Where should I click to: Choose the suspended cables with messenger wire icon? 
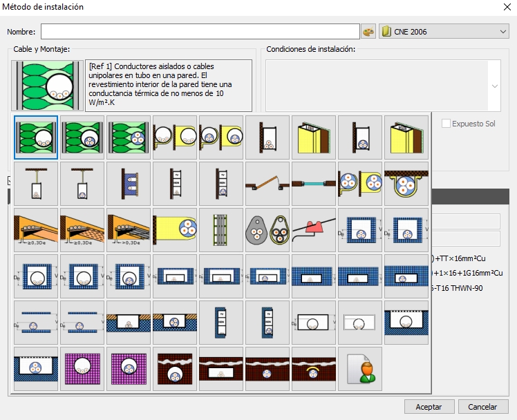(267, 230)
